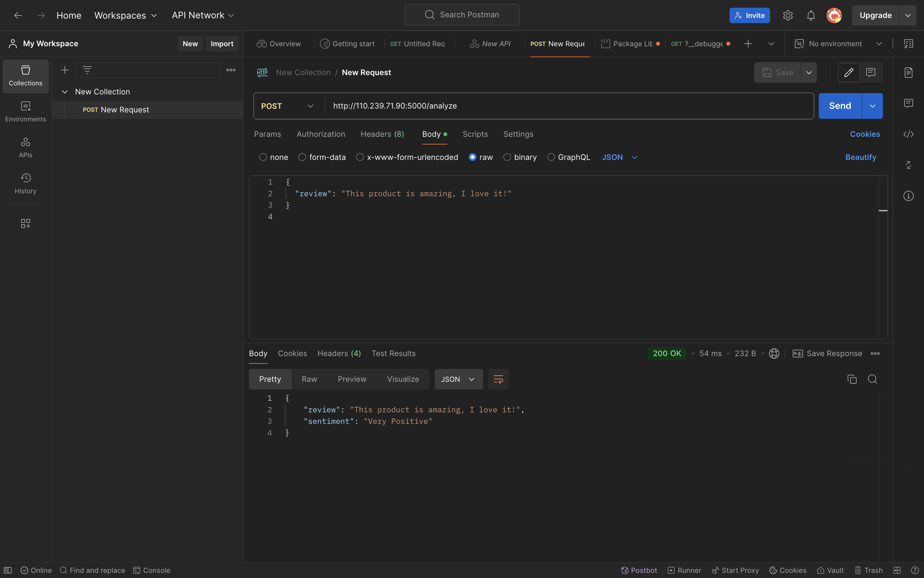Show the Raw response view
The width and height of the screenshot is (924, 578).
(x=309, y=379)
